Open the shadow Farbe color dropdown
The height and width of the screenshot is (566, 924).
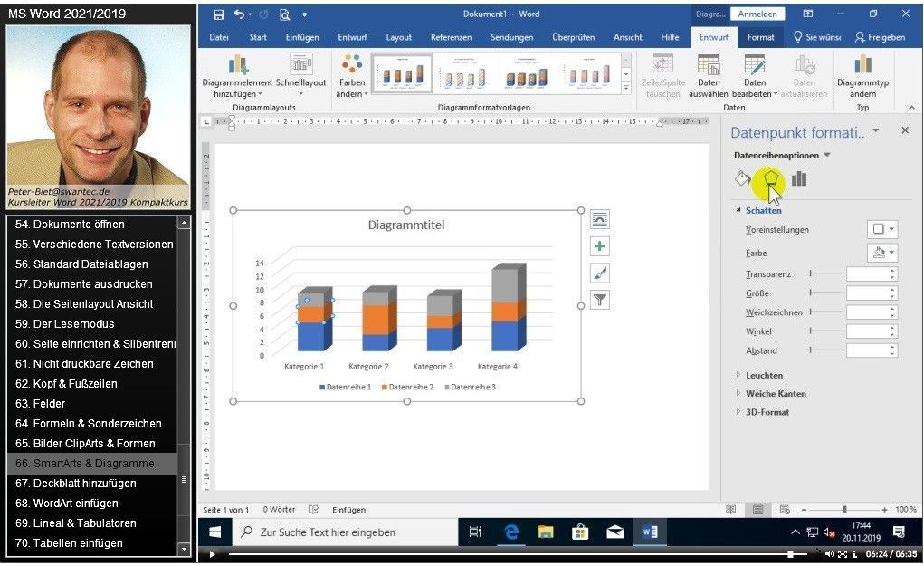click(x=882, y=253)
